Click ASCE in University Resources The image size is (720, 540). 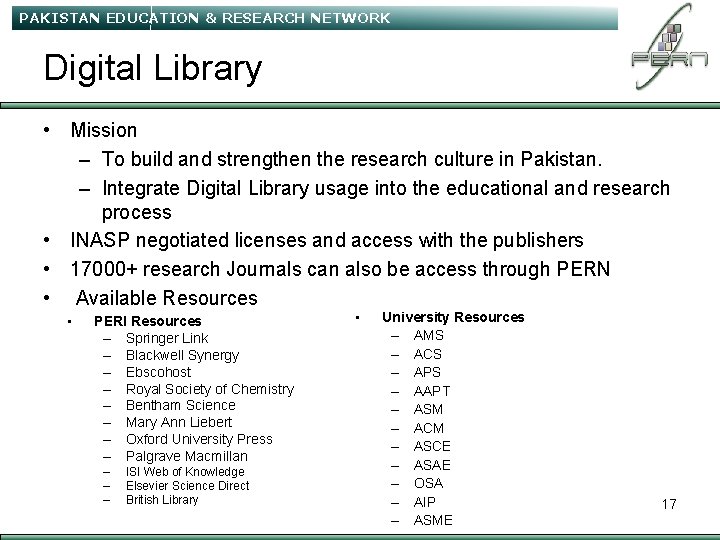click(x=432, y=446)
